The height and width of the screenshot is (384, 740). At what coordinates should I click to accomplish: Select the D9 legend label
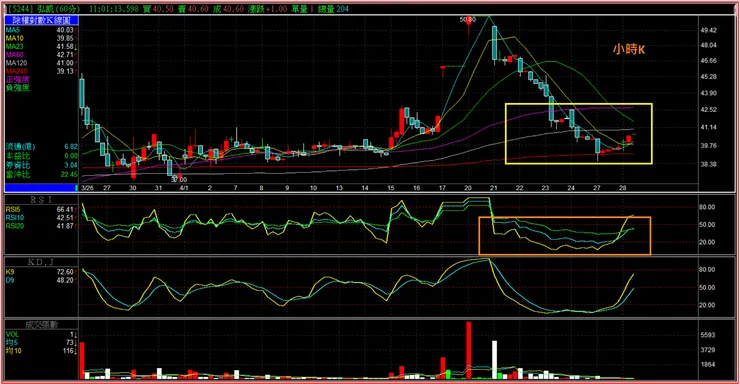[x=10, y=280]
